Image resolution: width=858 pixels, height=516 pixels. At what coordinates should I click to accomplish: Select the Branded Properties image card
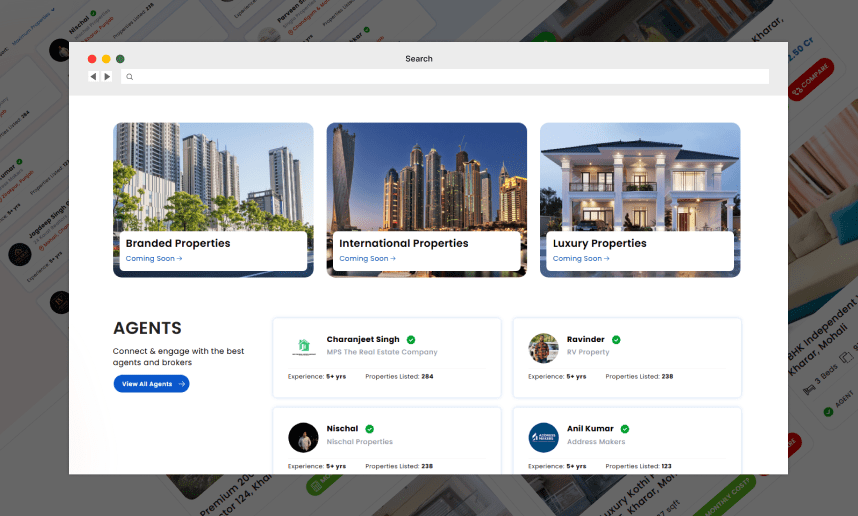[213, 175]
